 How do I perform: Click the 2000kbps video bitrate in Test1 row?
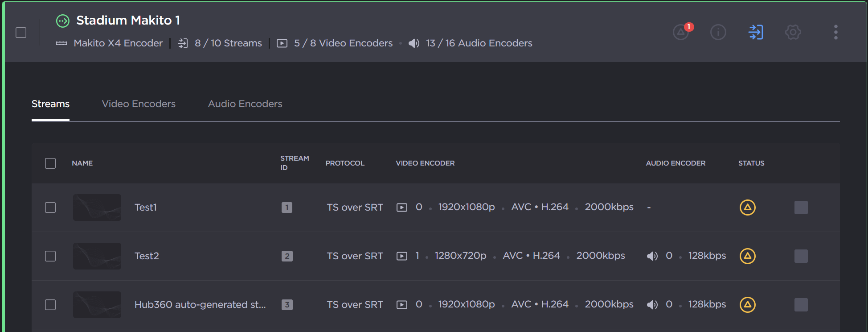click(x=609, y=207)
